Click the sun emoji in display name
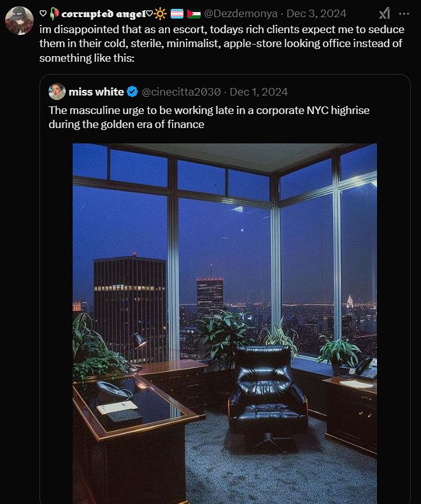The height and width of the screenshot is (504, 421). [x=160, y=13]
